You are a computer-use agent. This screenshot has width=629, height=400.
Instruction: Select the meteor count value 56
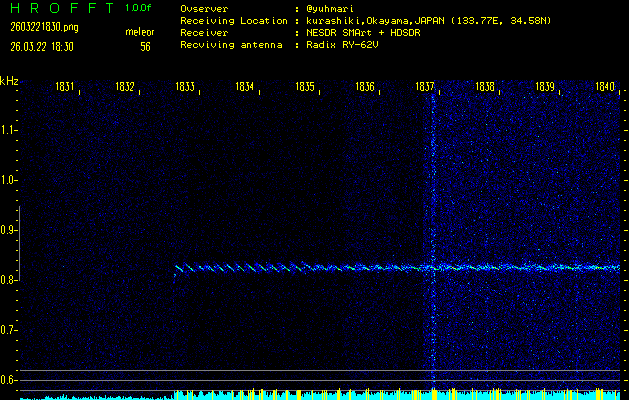(x=145, y=46)
